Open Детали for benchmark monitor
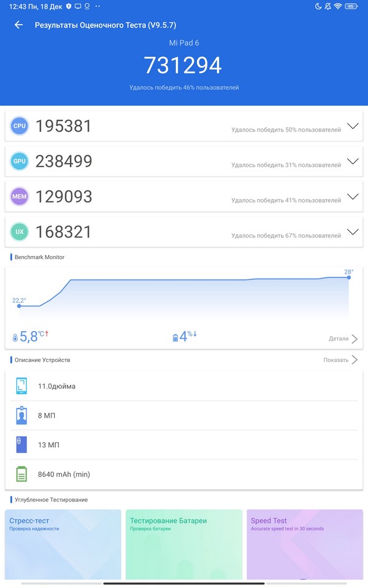The width and height of the screenshot is (368, 588). point(343,339)
